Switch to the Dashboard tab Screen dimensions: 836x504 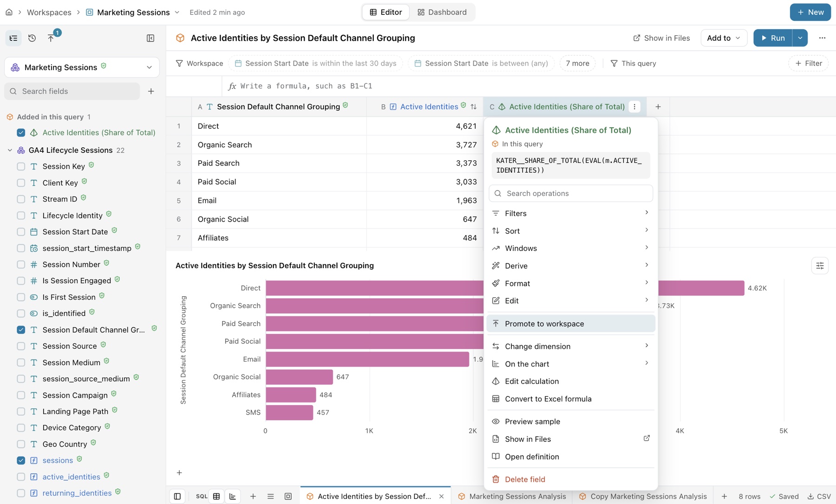[x=442, y=12]
